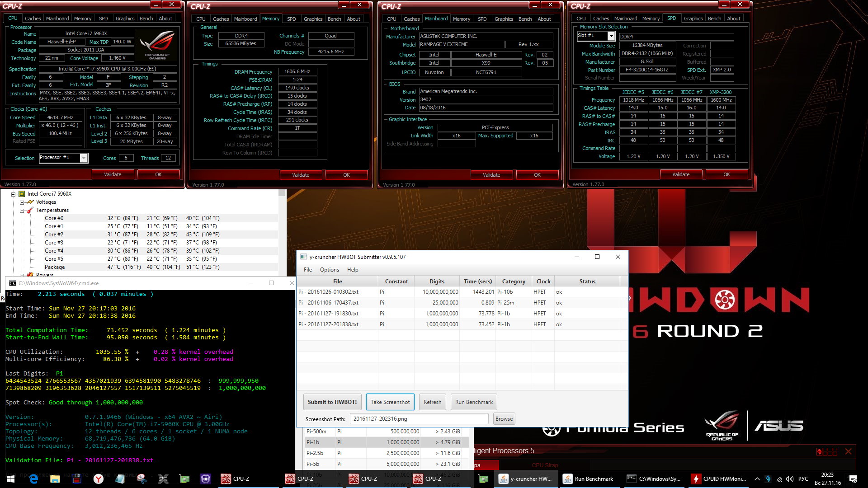The width and height of the screenshot is (868, 488).
Task: Select the Pi-2.5b benchmark row
Action: click(x=387, y=453)
